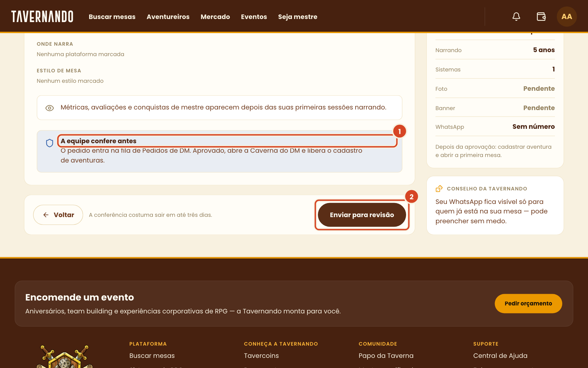Open the wallet icon in header
Viewport: 588px width, 368px height.
pos(541,17)
